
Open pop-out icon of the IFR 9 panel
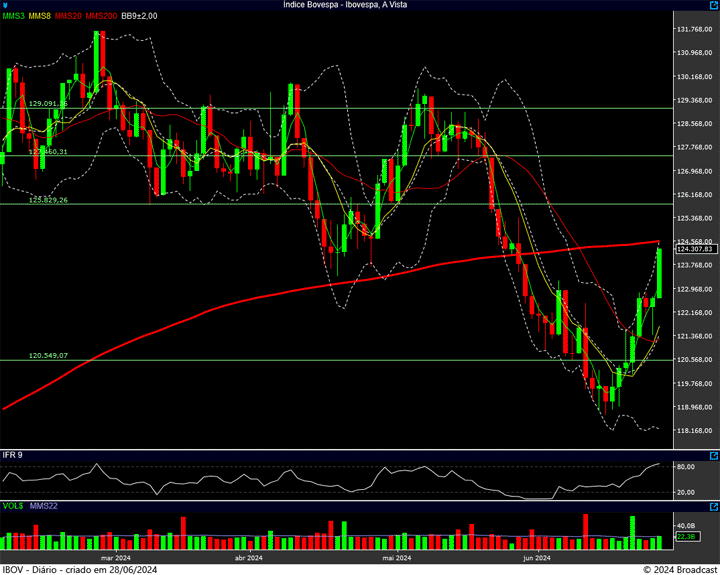(712, 455)
